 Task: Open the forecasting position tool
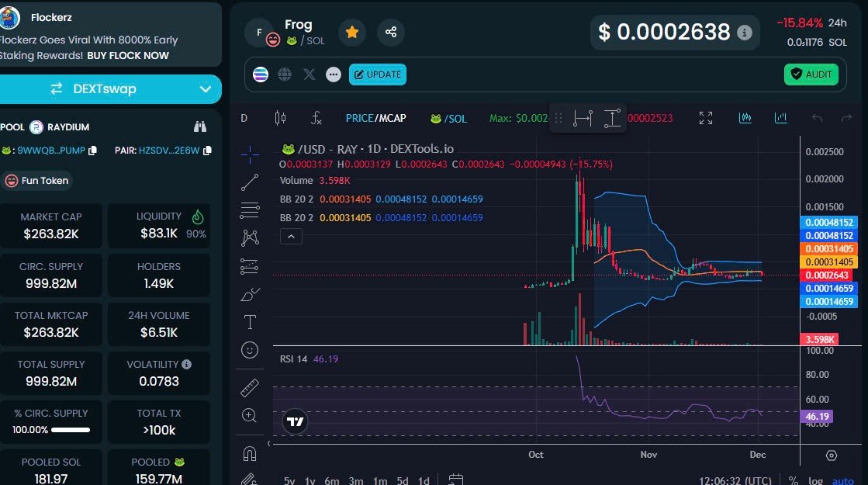[250, 266]
